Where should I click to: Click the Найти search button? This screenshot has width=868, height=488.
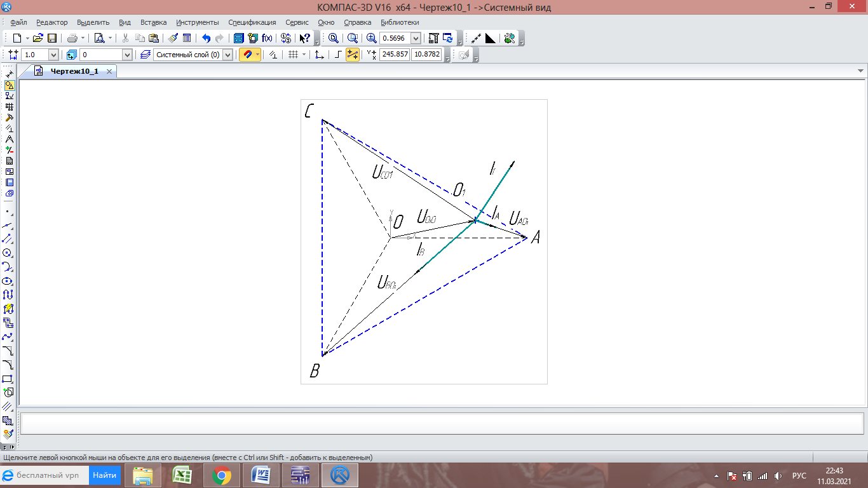pyautogui.click(x=104, y=475)
